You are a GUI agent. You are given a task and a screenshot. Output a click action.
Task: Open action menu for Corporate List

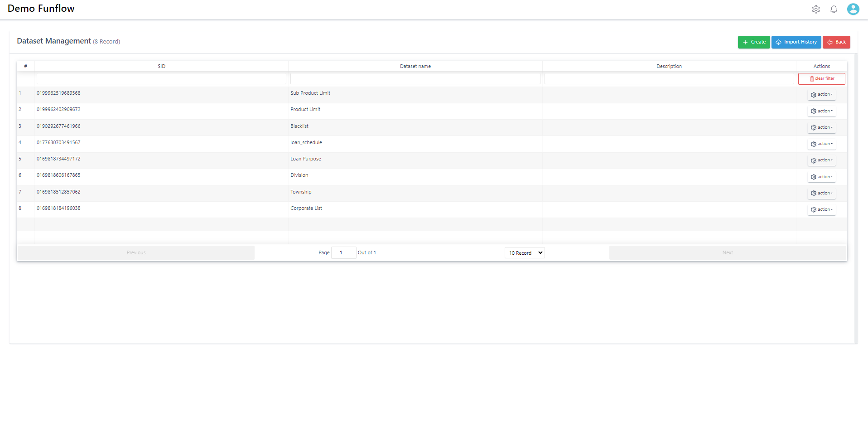(x=821, y=210)
